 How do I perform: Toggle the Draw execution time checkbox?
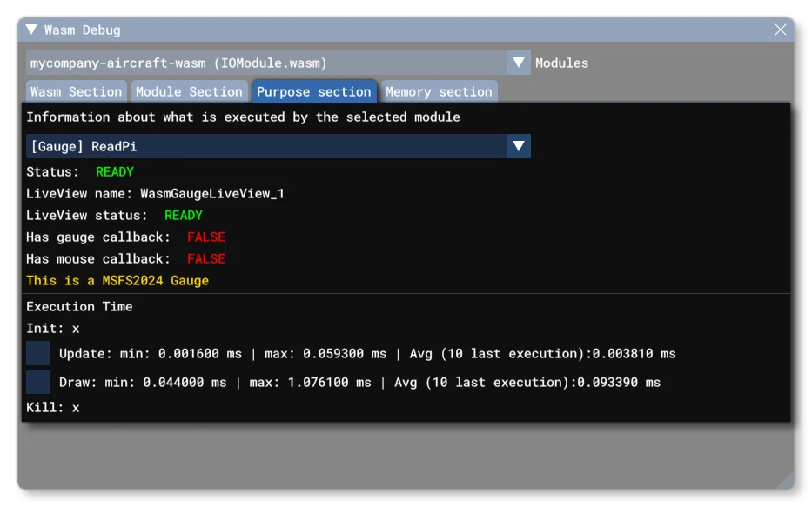(x=38, y=383)
